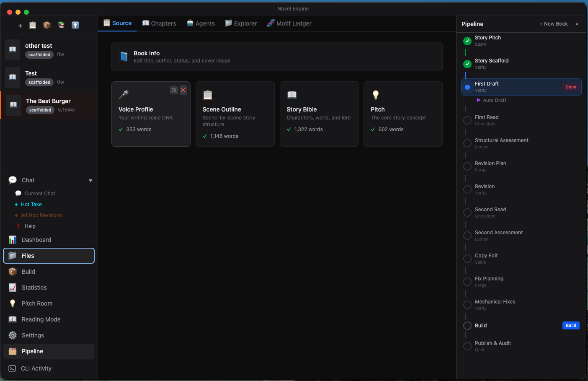Switch to the Source tab
This screenshot has width=588, height=381.
click(x=117, y=23)
